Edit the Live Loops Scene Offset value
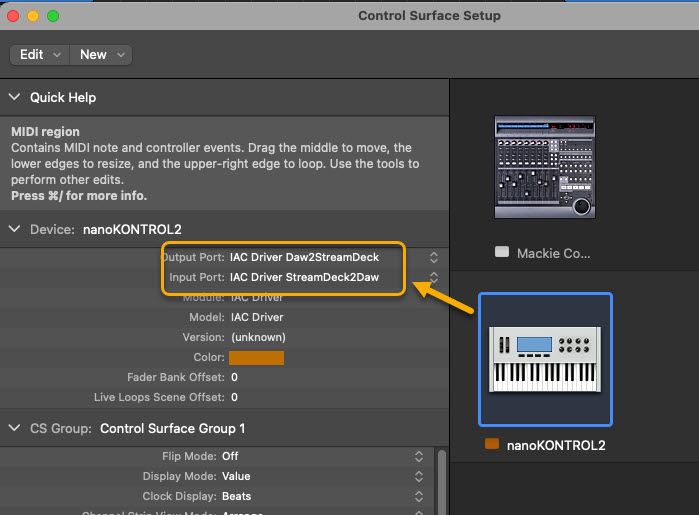The height and width of the screenshot is (515, 699). click(234, 397)
